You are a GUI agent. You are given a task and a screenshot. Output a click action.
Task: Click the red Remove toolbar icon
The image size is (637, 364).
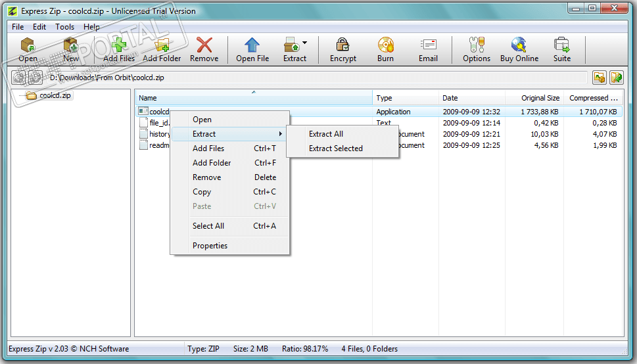[204, 45]
